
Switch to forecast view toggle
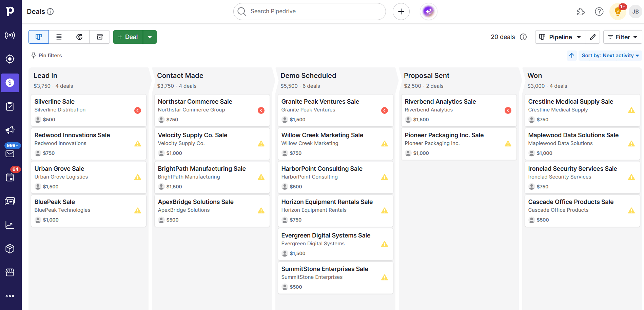click(x=79, y=37)
